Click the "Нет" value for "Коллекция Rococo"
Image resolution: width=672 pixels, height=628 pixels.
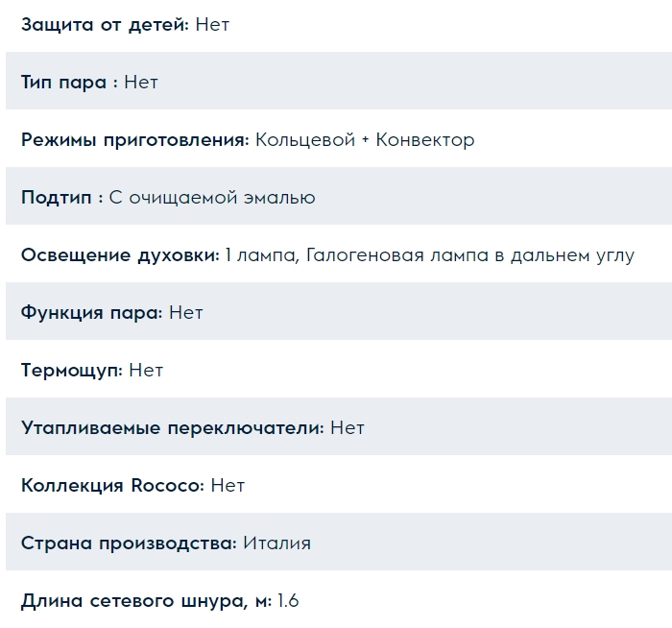pos(228,486)
